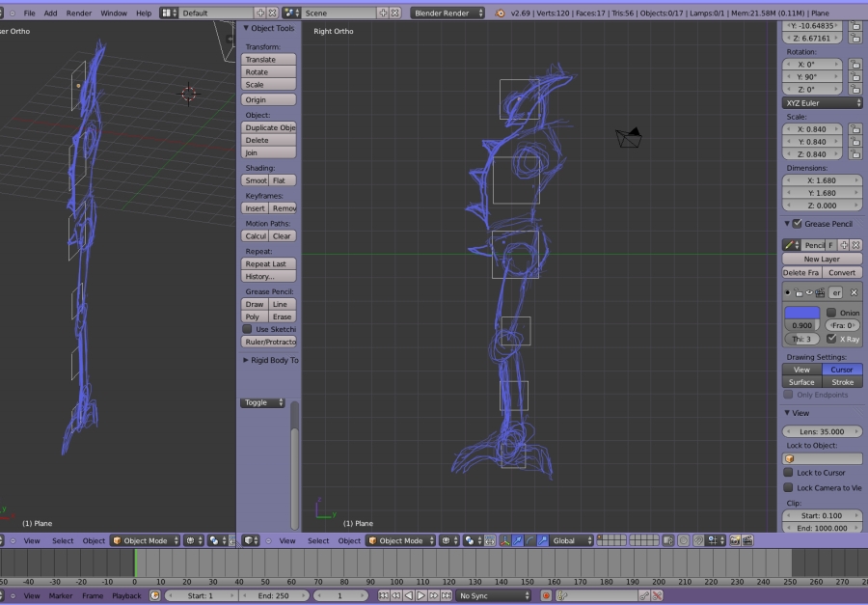Play the animation forward
Viewport: 868px width, 605px height.
(420, 596)
